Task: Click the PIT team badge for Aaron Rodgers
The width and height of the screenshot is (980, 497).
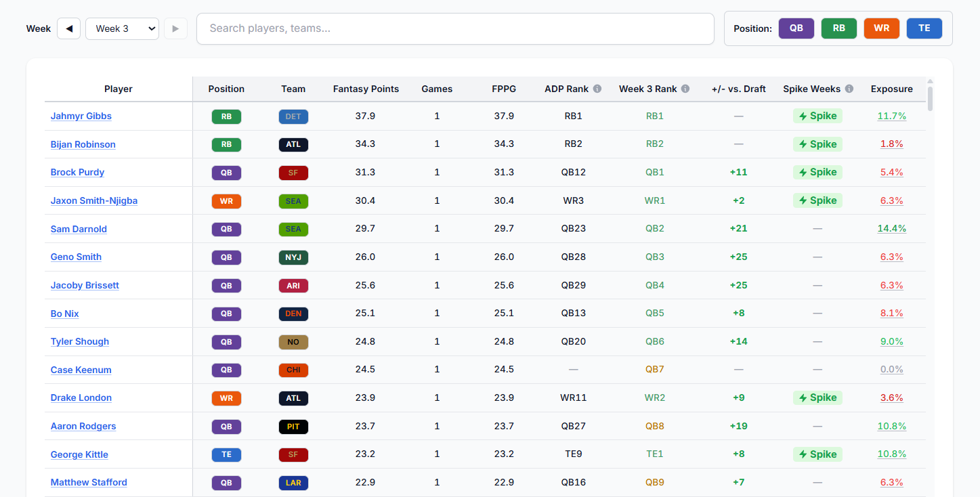Action: pos(293,427)
